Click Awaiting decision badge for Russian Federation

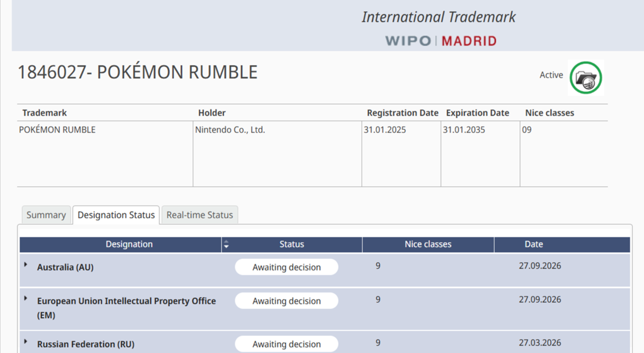click(286, 344)
